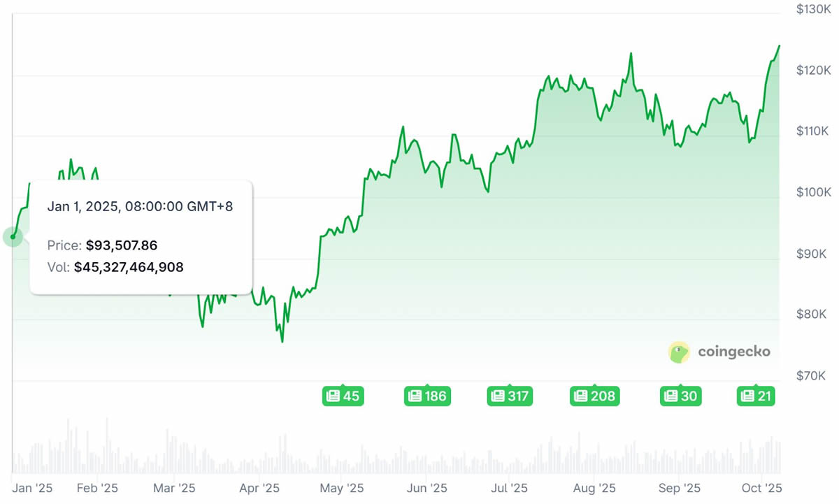Image resolution: width=839 pixels, height=504 pixels.
Task: Click the Feb '25 x-axis label
Action: click(x=98, y=488)
